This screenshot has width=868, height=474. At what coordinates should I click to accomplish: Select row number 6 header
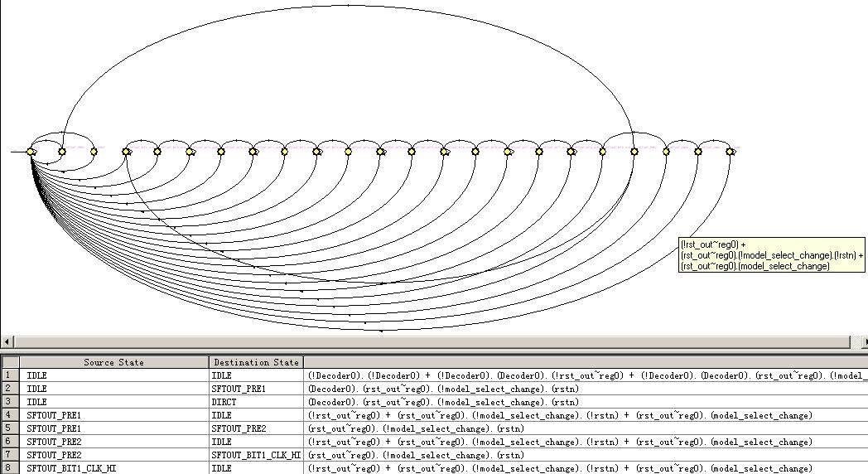(10, 442)
